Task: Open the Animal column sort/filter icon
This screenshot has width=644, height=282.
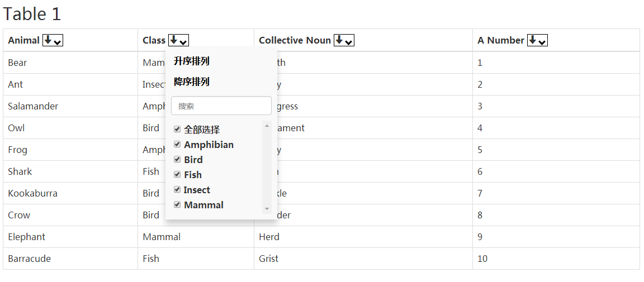Action: click(53, 40)
